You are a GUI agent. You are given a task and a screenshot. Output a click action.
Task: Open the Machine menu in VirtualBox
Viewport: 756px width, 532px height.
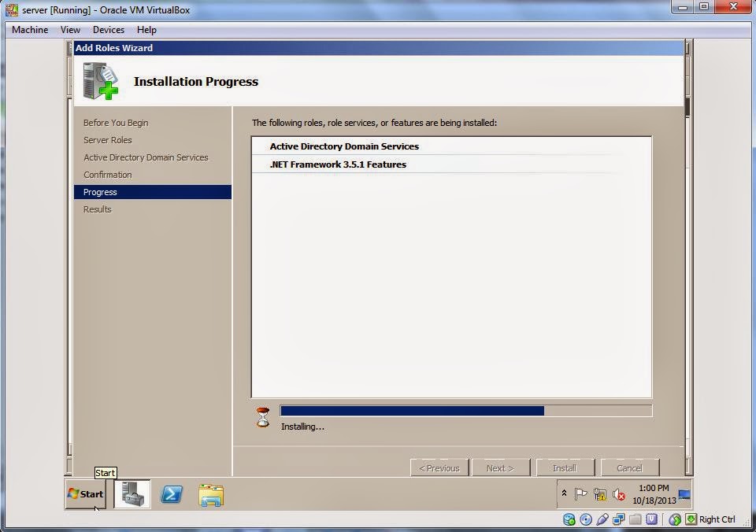click(x=30, y=30)
